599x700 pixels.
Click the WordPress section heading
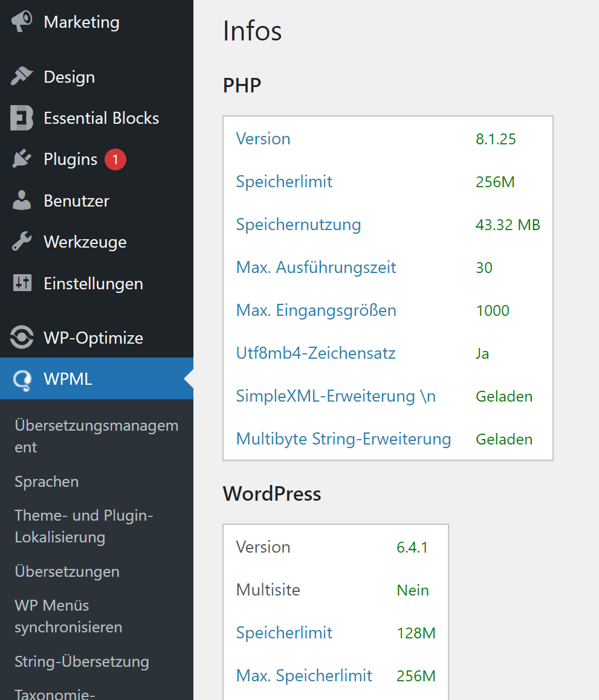coord(272,494)
